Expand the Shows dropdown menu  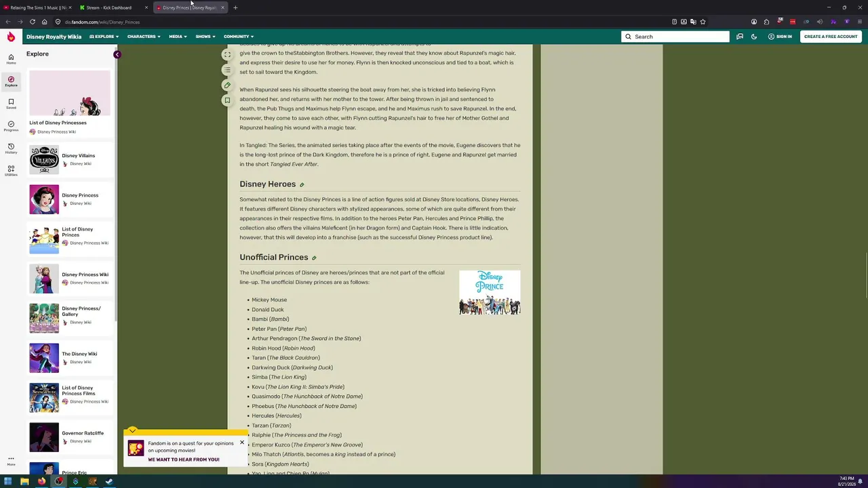[x=205, y=37]
